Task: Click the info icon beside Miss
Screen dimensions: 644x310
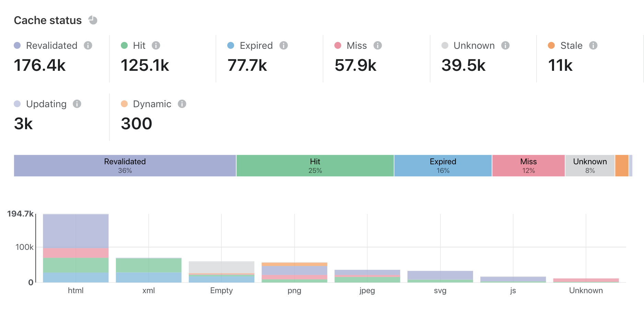Action: coord(378,45)
